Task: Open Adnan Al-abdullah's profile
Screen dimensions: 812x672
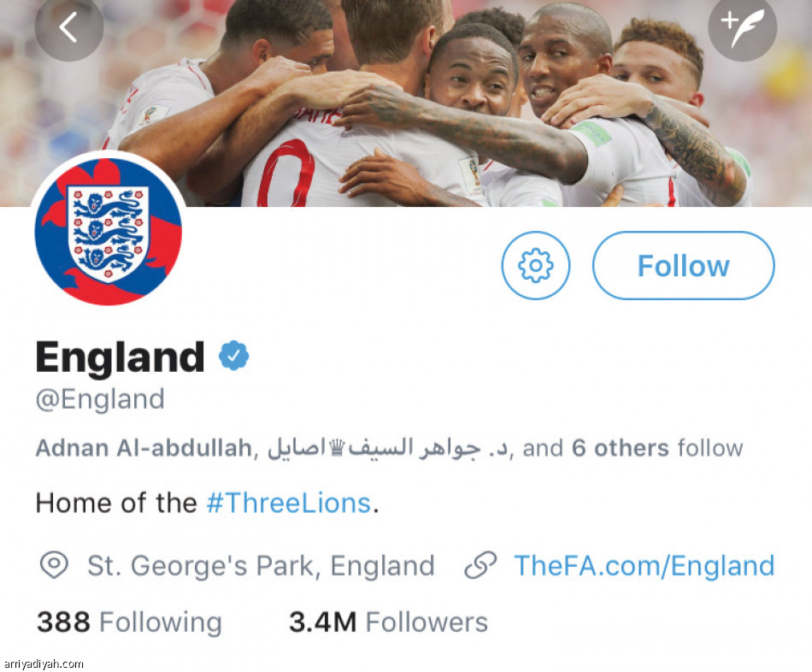Action: pyautogui.click(x=144, y=448)
